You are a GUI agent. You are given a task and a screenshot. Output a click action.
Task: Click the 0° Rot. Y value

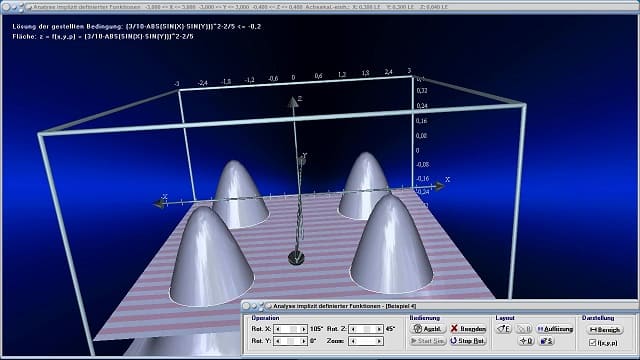click(313, 341)
